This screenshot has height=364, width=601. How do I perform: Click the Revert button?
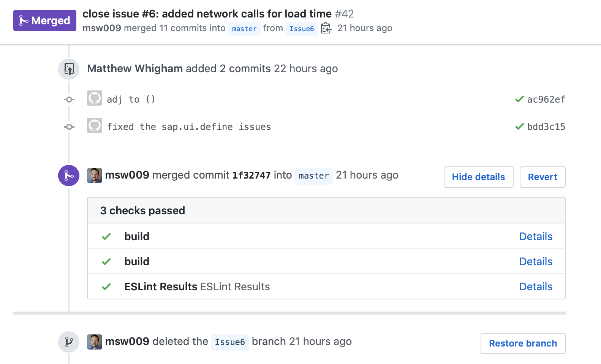(x=542, y=177)
